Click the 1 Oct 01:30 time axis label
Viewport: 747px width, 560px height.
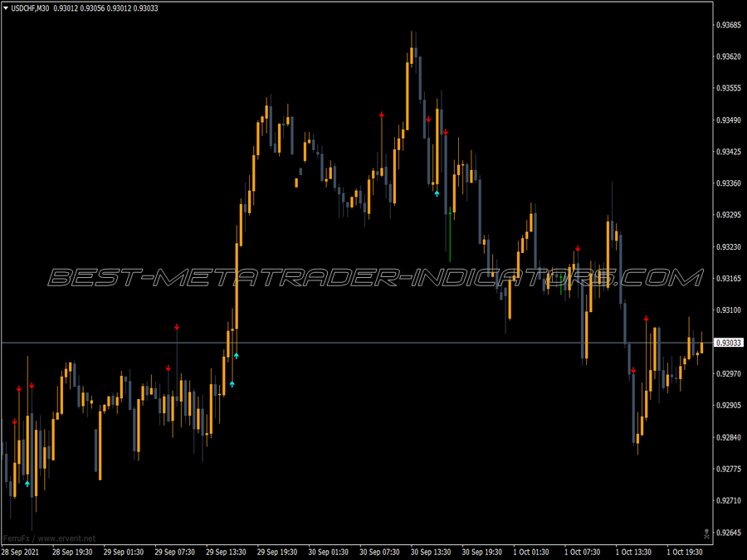pyautogui.click(x=531, y=552)
